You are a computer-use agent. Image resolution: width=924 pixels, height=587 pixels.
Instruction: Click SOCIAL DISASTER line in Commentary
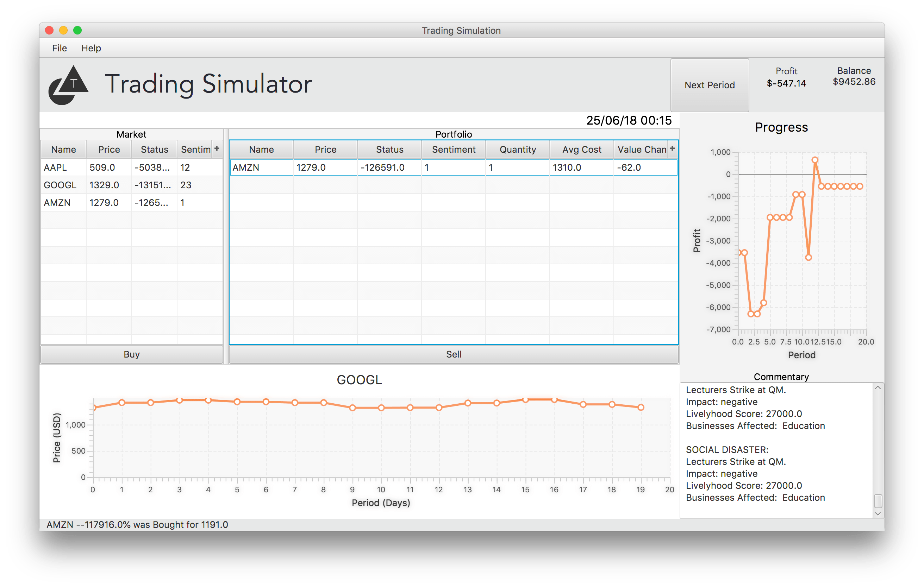(x=727, y=449)
